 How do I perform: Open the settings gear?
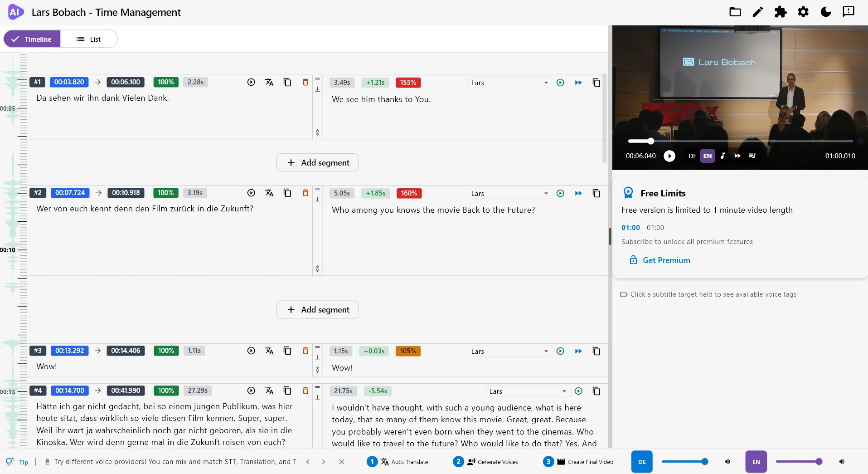803,12
